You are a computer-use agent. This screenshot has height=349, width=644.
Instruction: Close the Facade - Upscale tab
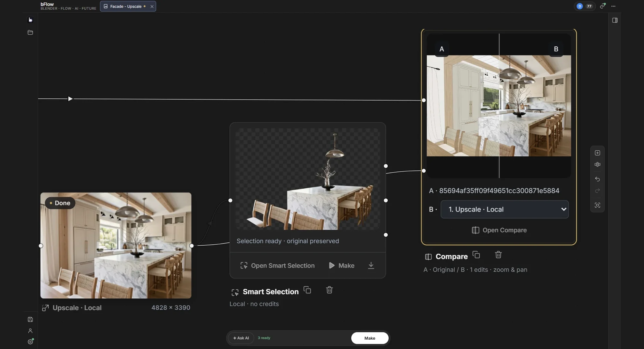point(152,6)
